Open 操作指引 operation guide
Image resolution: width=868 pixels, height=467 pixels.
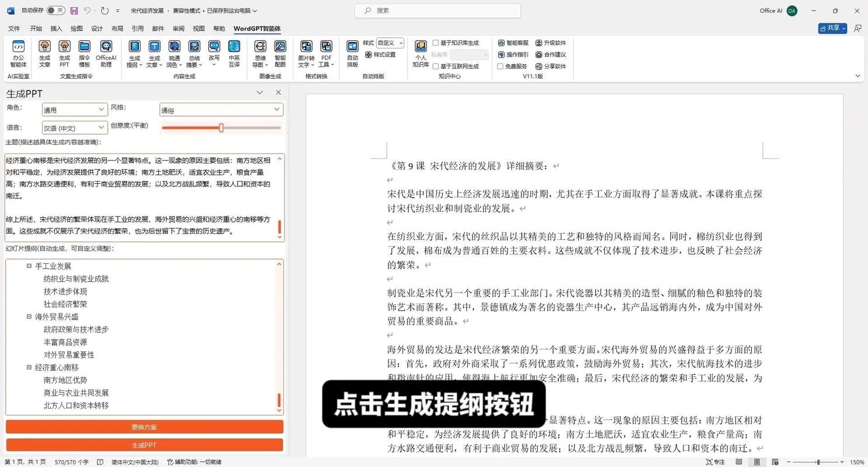point(513,54)
